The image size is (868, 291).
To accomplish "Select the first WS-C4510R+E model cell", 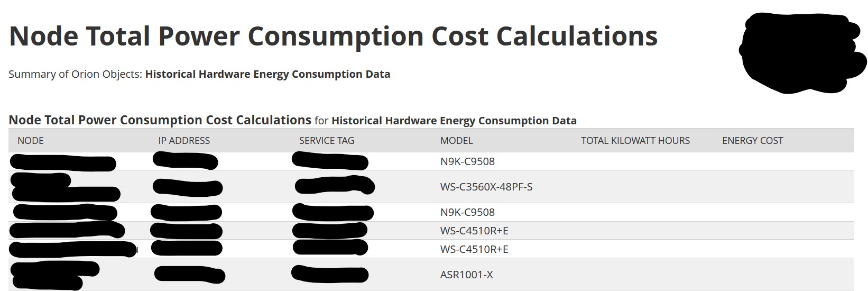I will (474, 231).
